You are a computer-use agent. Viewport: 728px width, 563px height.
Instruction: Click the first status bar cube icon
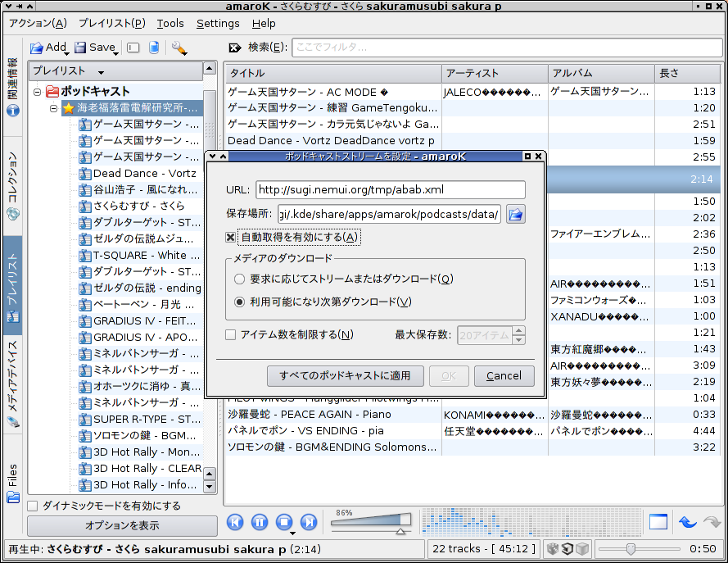[553, 548]
